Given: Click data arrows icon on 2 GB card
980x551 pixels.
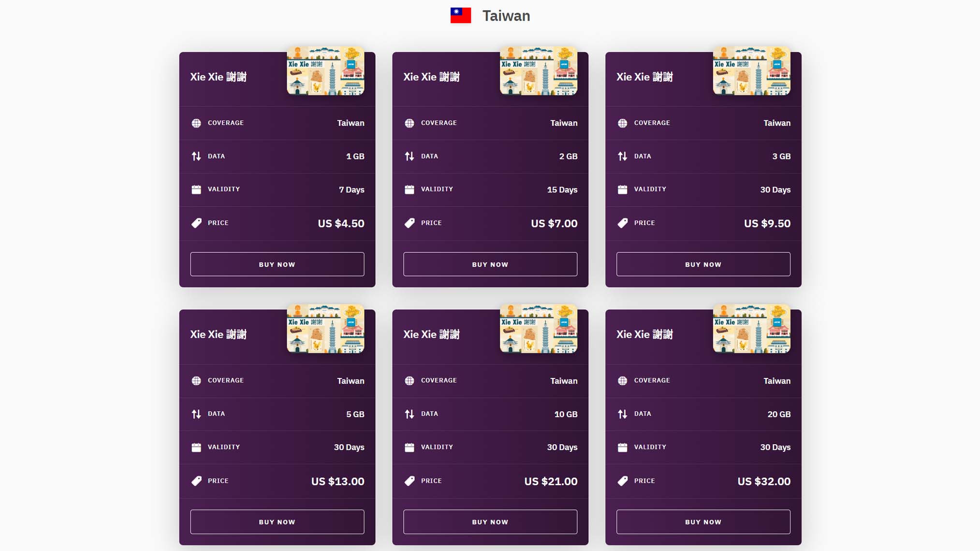Looking at the screenshot, I should [410, 156].
